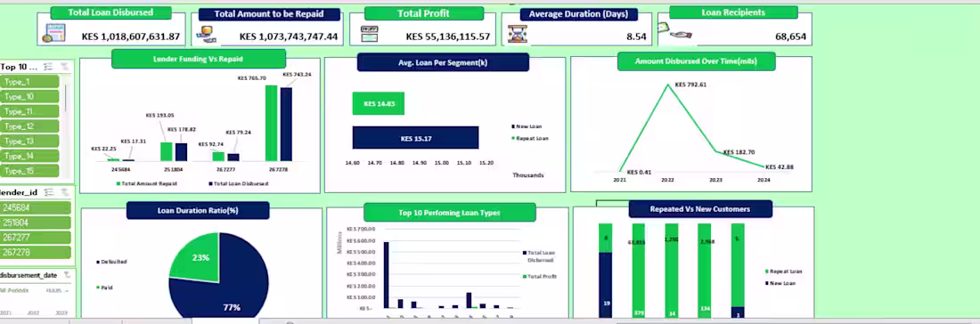Click the KES 55,136,115.57 value
The height and width of the screenshot is (324, 980).
click(447, 36)
